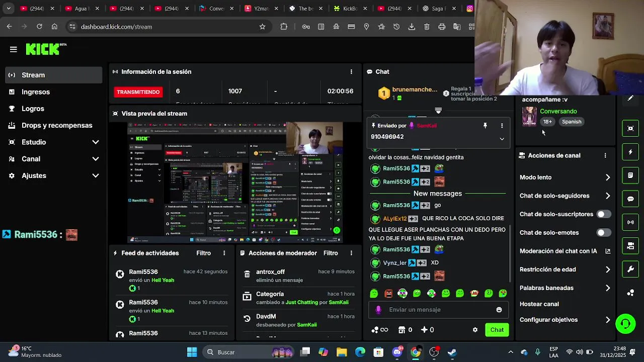Open options menu of Acciones de moderador

coord(351,253)
